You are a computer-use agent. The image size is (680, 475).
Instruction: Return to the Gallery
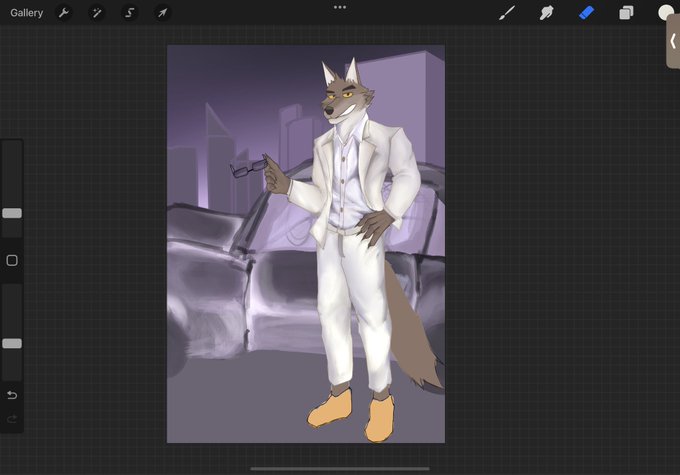tap(26, 13)
